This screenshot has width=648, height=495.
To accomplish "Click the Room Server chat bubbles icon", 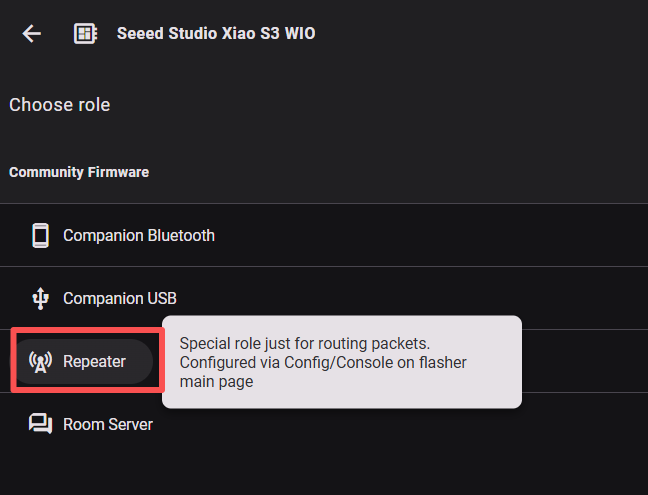I will click(x=40, y=424).
